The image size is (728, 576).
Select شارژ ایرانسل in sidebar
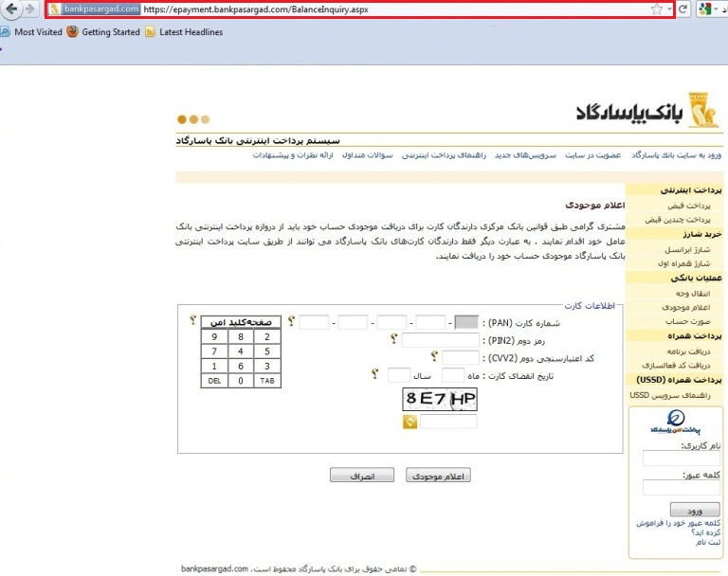point(687,249)
